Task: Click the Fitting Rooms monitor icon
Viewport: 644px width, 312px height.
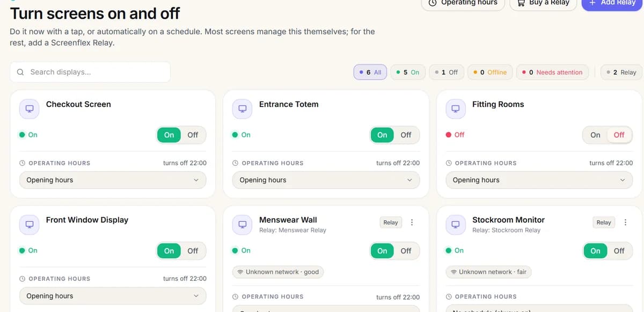Action: [x=456, y=108]
